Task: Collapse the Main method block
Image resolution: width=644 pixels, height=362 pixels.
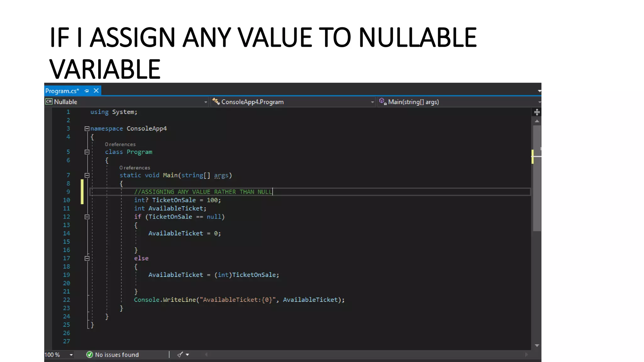Action: (87, 175)
